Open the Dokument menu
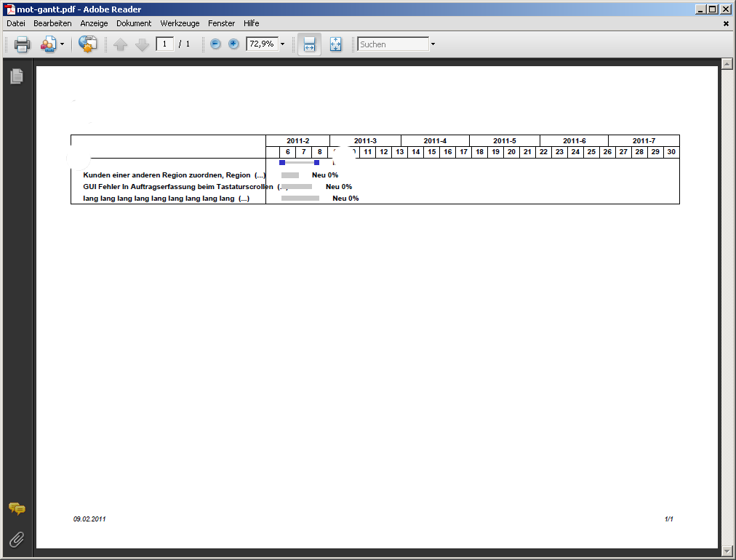 (x=134, y=23)
